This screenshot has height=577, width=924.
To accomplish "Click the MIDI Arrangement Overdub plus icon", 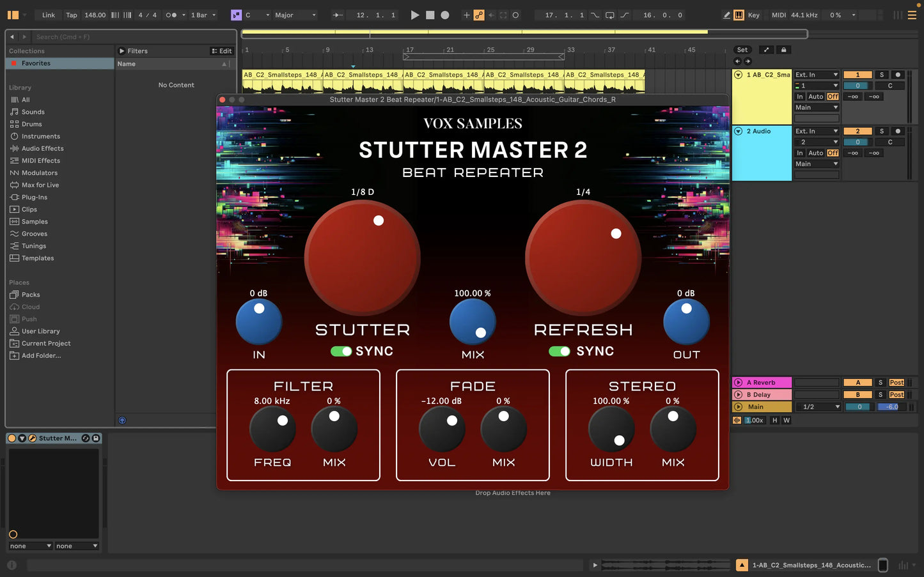I will coord(467,15).
